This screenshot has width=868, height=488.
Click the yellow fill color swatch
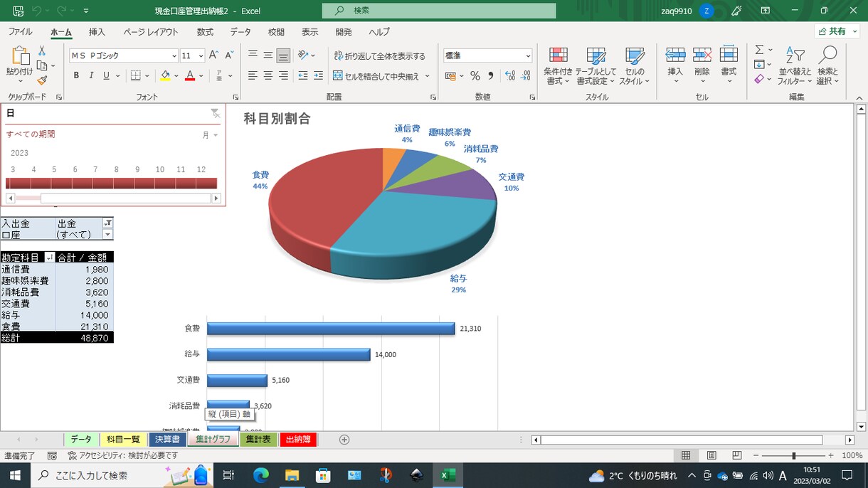(165, 76)
